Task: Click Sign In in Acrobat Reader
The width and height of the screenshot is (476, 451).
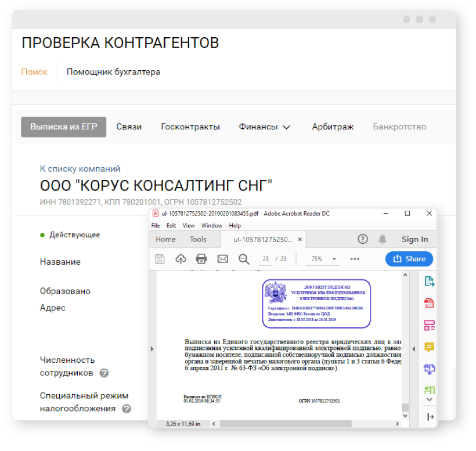Action: tap(414, 240)
